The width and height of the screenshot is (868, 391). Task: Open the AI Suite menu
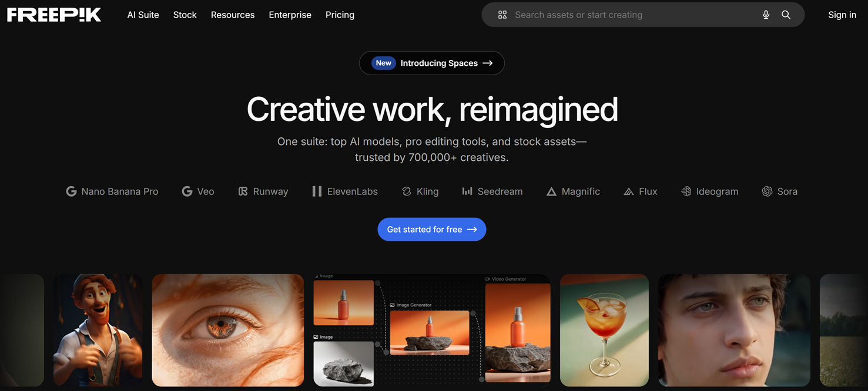143,15
